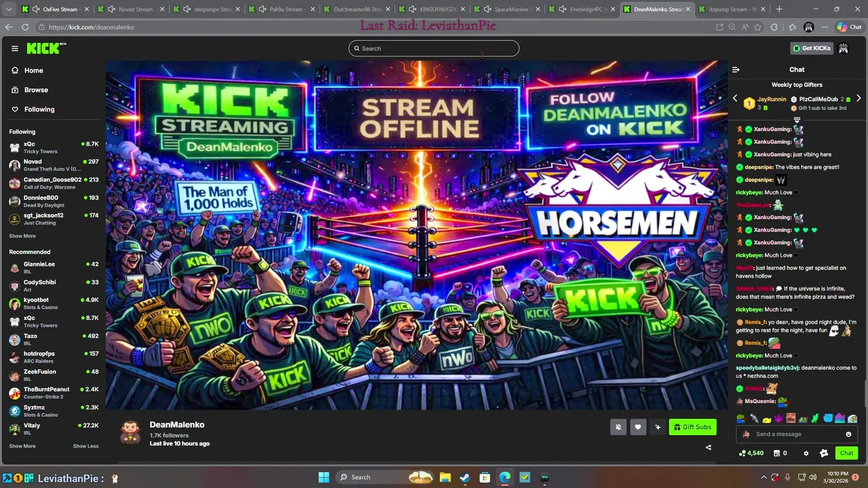Expand the gifters leaderboard handle
The width and height of the screenshot is (868, 488).
(797, 120)
